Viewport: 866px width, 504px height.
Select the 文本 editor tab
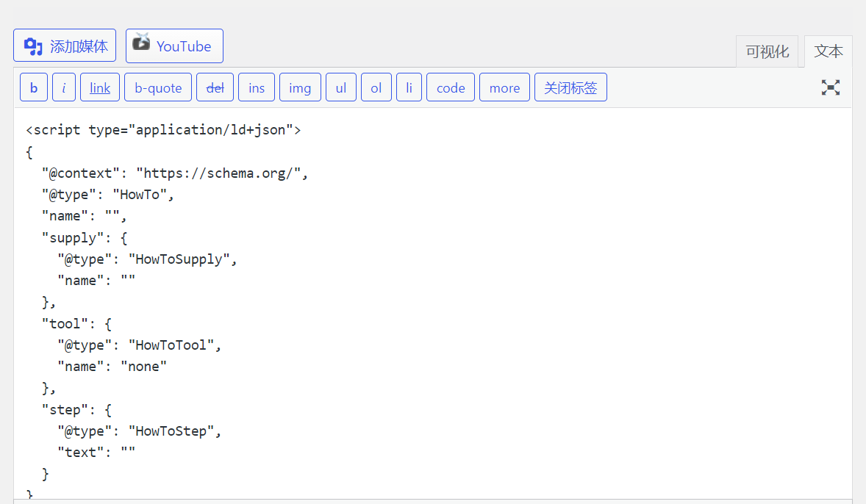829,51
